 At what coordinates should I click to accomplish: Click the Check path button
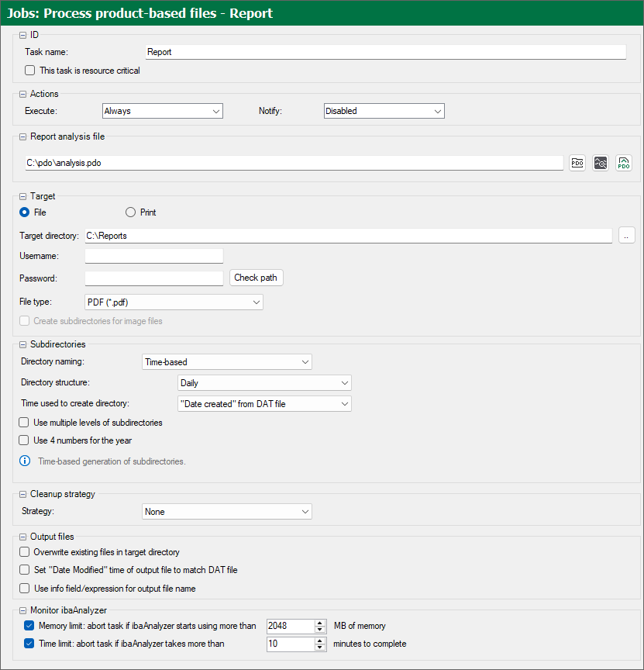click(257, 278)
